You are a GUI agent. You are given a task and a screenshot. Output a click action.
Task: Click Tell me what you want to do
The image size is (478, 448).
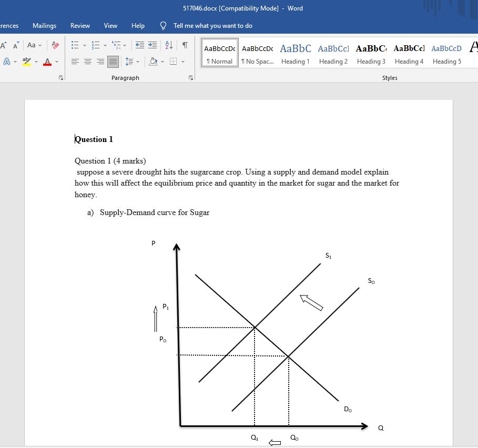point(213,26)
